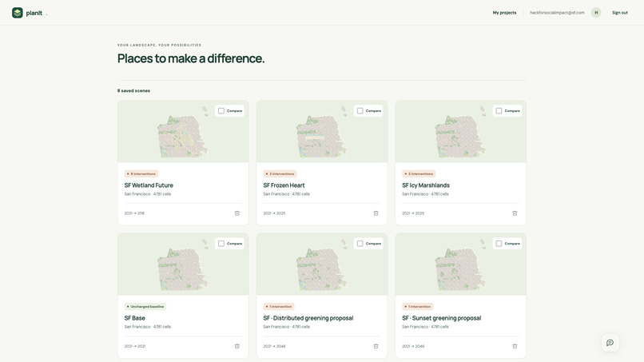This screenshot has width=644, height=362.
Task: Open the SF Wetland Future title
Action: point(149,185)
